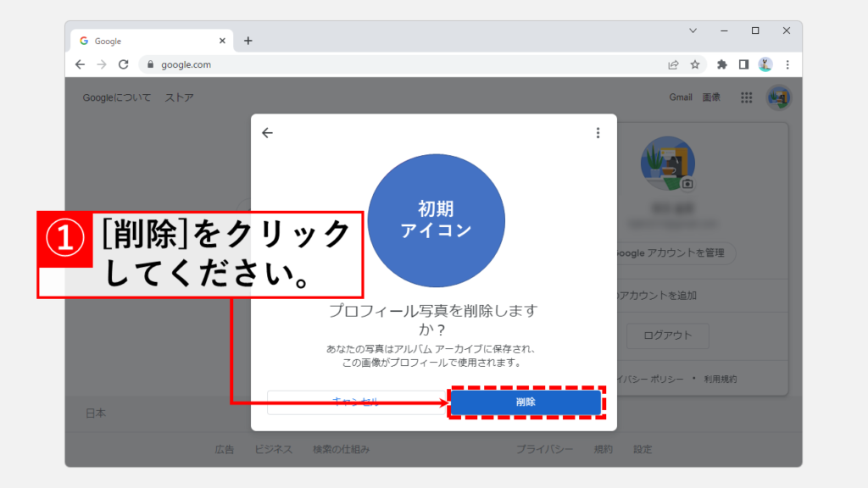Viewport: 868px width, 488px height.
Task: Click the ログアウト button
Action: tap(667, 335)
